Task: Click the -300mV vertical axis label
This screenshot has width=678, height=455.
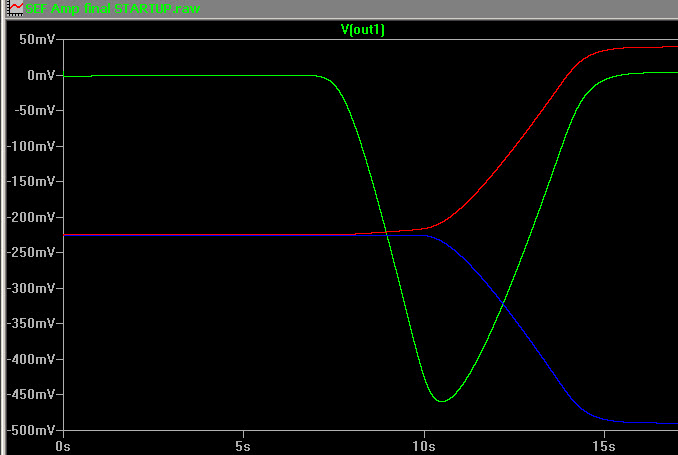Action: pos(31,288)
